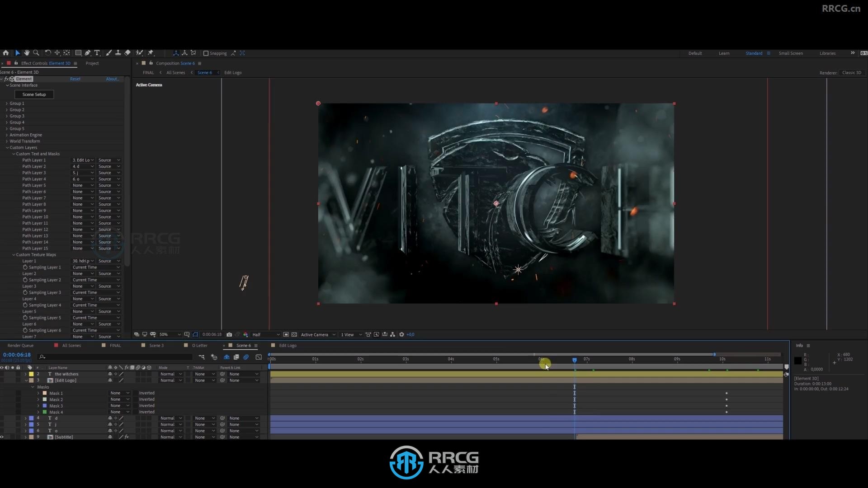Switch to All Scenes timeline tab
This screenshot has width=868, height=488.
click(71, 345)
